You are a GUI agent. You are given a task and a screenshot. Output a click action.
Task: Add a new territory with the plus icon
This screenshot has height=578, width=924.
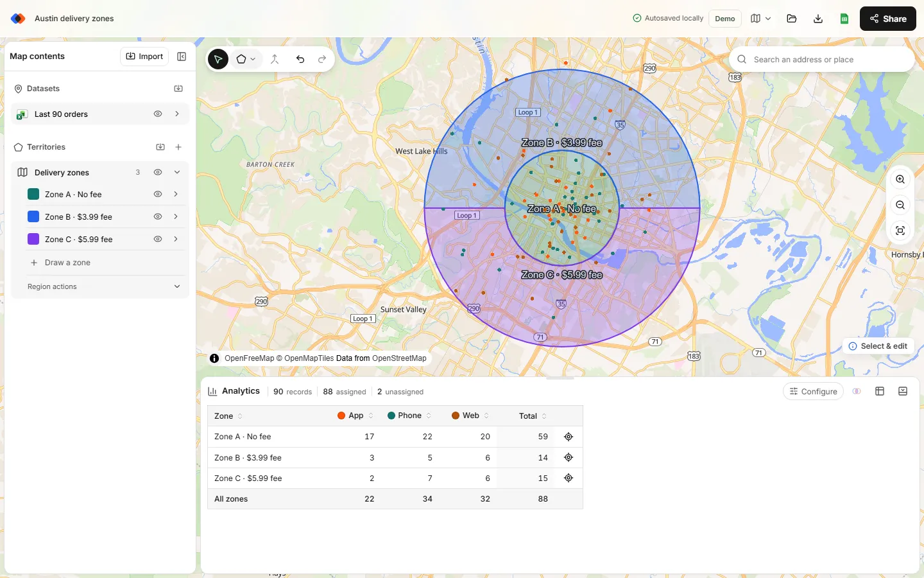[178, 147]
